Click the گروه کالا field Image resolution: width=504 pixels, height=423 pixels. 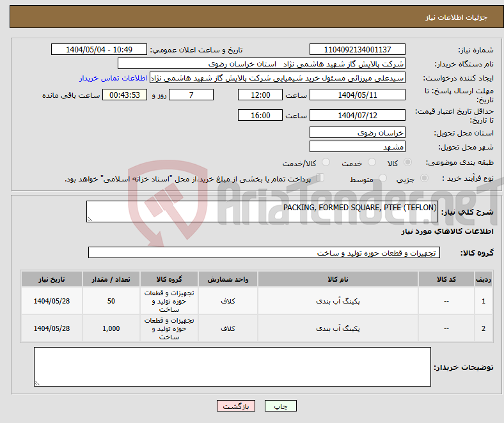click(264, 252)
